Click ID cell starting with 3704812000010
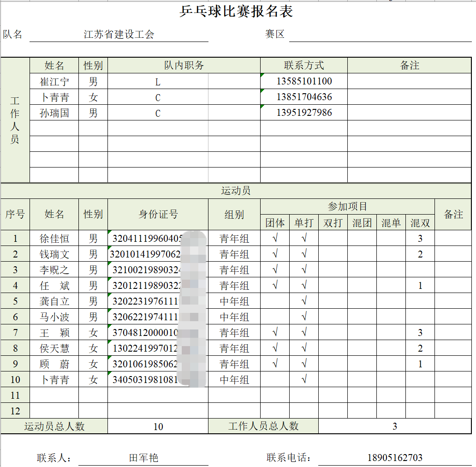 tap(158, 332)
